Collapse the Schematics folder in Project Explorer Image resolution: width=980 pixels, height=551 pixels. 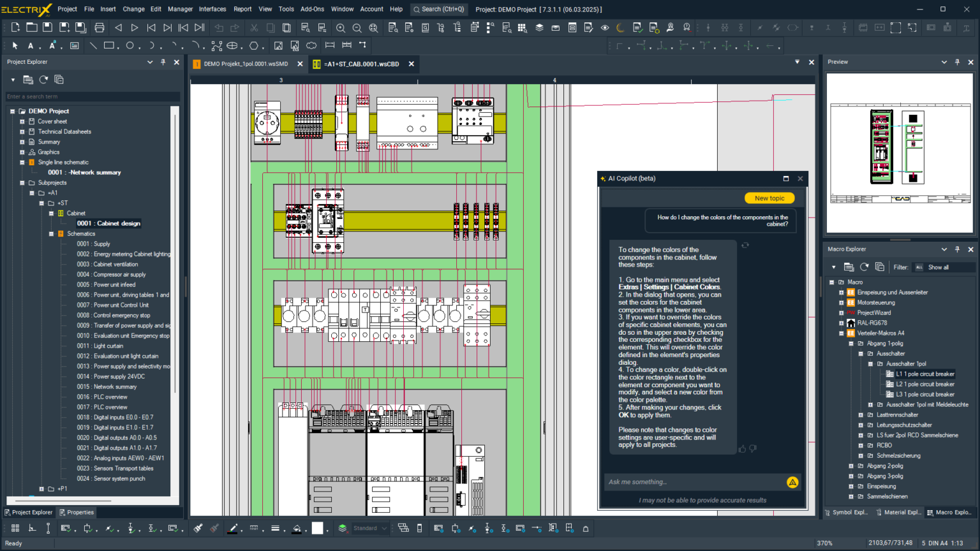pos(51,233)
